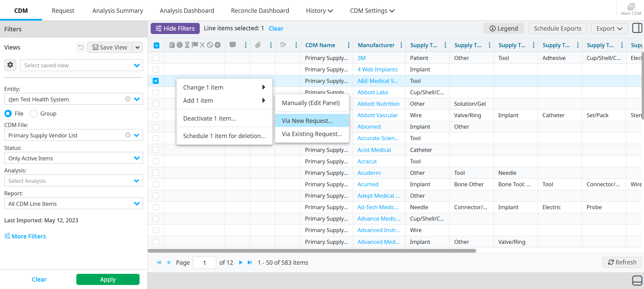Image resolution: width=644 pixels, height=289 pixels.
Task: Check the 3M row checkbox
Action: click(156, 58)
